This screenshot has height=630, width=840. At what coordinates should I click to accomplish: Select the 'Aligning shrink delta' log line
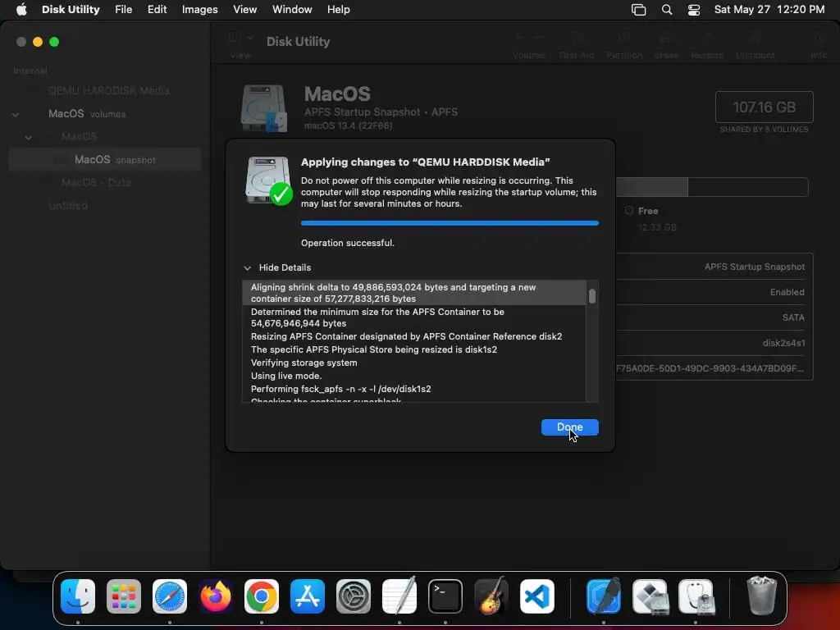pyautogui.click(x=414, y=293)
